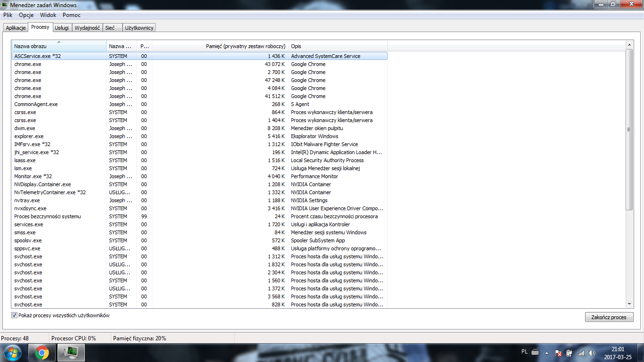Image resolution: width=644 pixels, height=362 pixels.
Task: Select the explorer.exe process row
Action: tap(199, 136)
